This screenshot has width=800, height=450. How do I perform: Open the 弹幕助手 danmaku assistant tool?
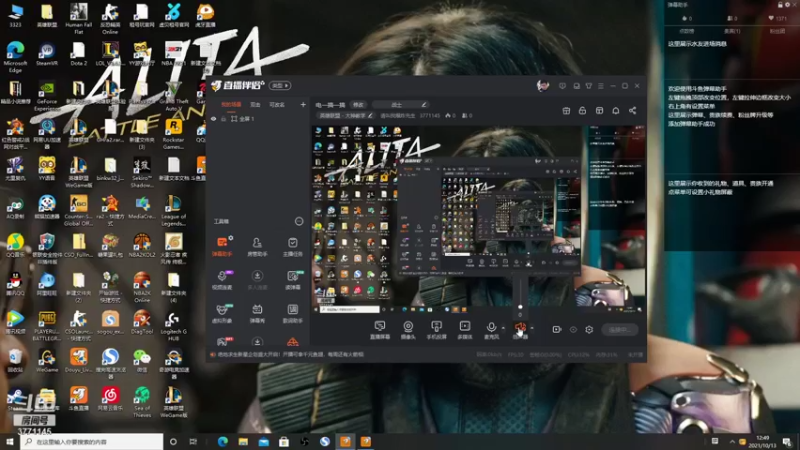click(x=222, y=246)
